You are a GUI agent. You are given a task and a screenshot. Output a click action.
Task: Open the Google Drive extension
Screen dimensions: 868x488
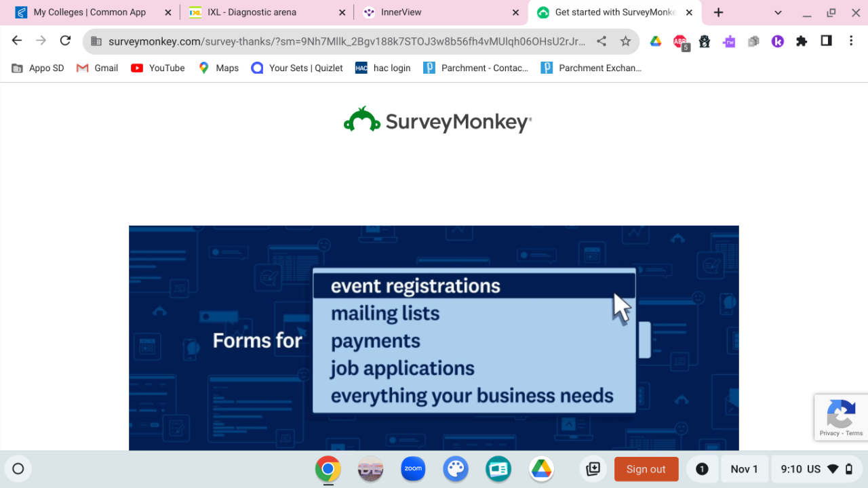[x=656, y=41]
